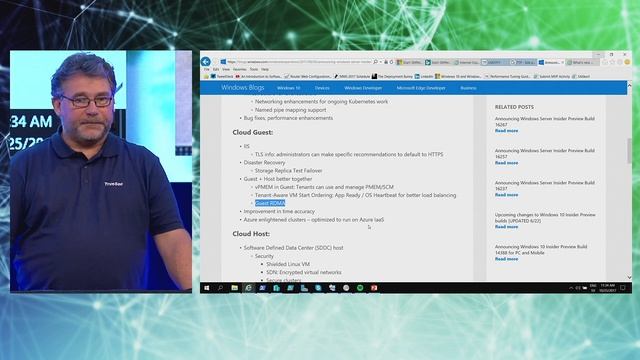Open the View menu
Image resolution: width=640 pixels, height=360 pixels.
click(x=226, y=69)
